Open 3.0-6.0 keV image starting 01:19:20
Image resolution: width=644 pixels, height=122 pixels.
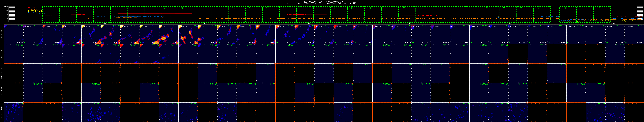pyautogui.click(x=343, y=34)
